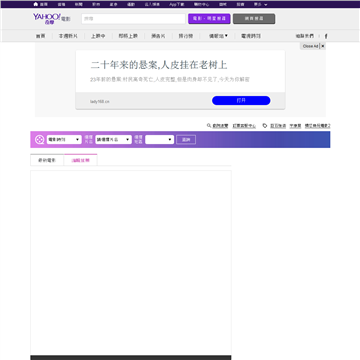Click 信箱 in the top bar
The height and width of the screenshot is (360, 360).
pyautogui.click(x=61, y=4)
